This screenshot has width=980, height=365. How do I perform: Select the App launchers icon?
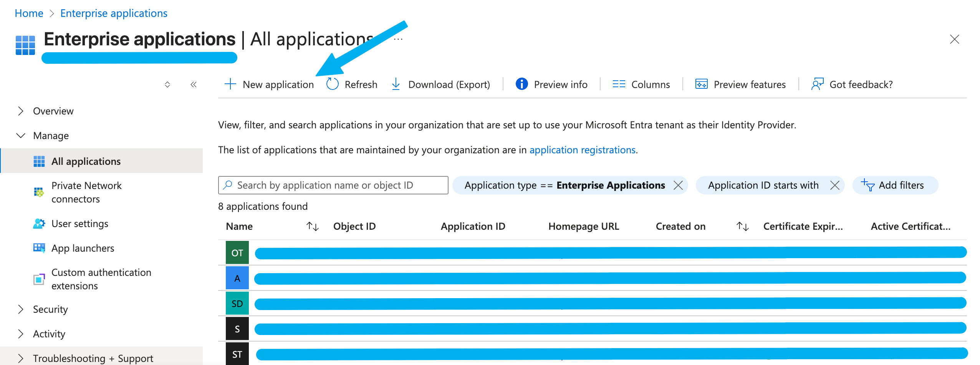[x=39, y=248]
